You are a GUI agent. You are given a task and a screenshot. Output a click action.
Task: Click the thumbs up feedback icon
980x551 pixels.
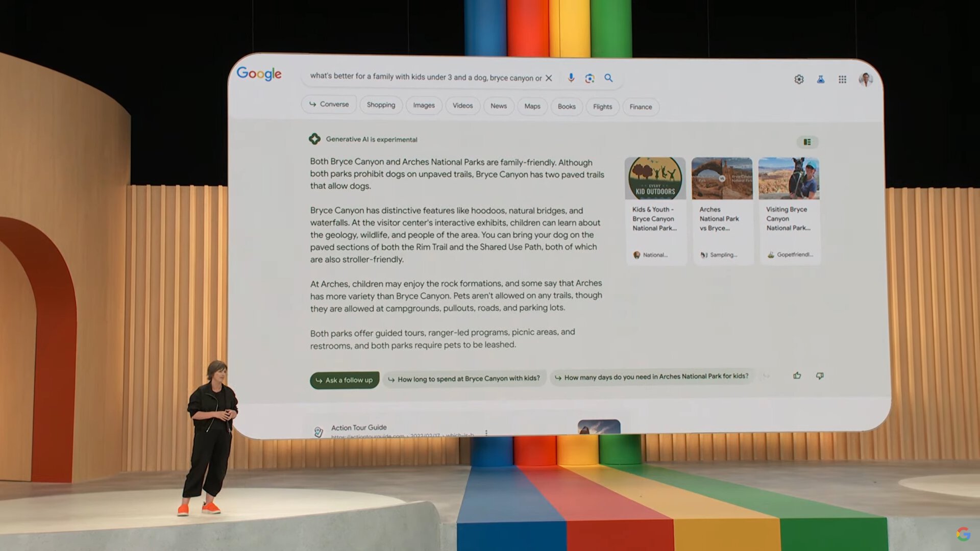click(x=797, y=375)
